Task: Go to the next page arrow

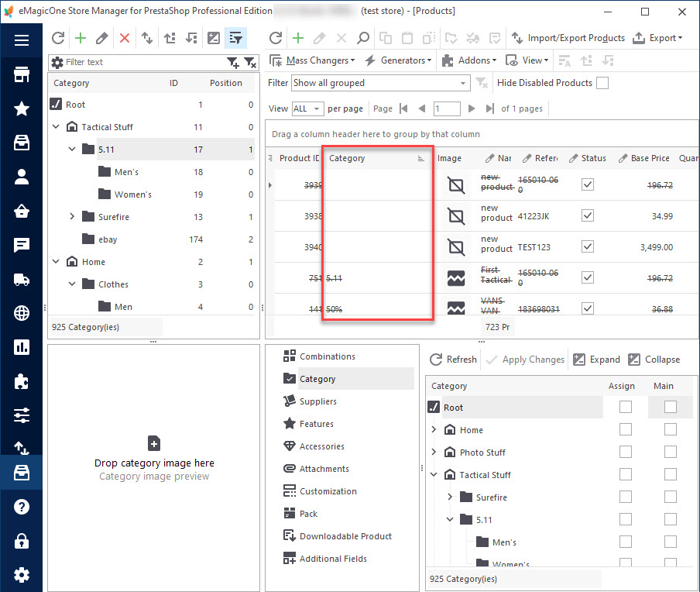Action: [471, 108]
